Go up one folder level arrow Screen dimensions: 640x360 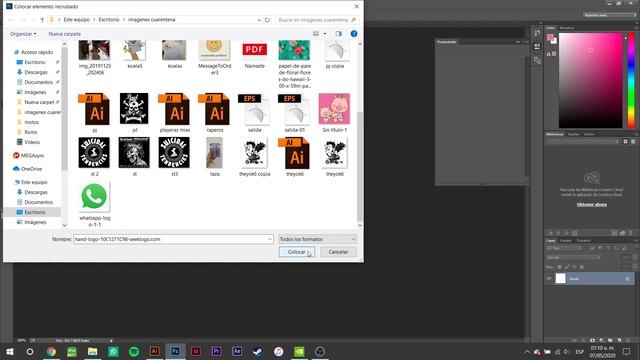42,20
